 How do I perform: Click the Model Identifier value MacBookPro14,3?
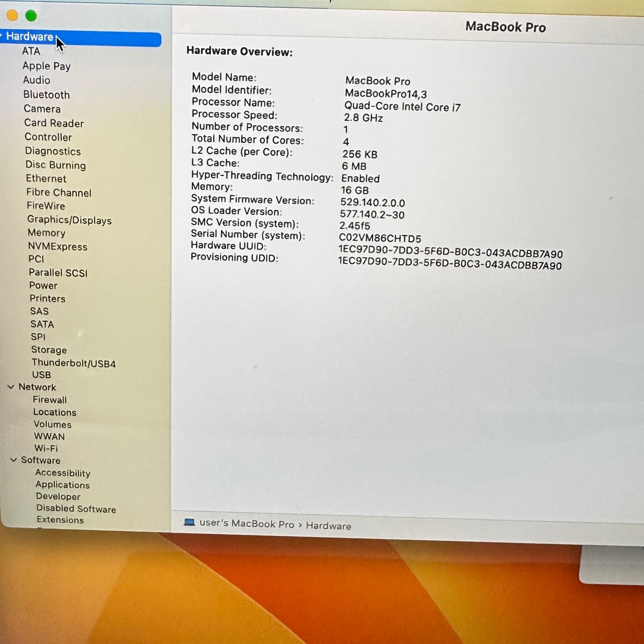386,94
